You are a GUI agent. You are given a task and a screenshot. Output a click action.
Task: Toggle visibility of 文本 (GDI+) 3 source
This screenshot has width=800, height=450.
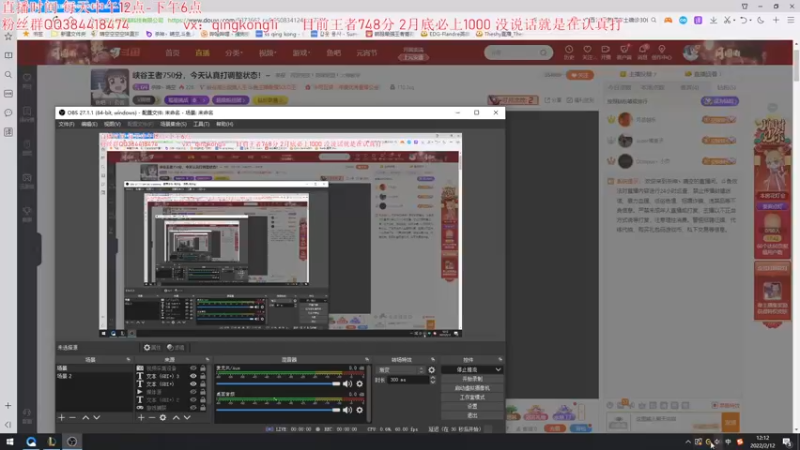click(x=193, y=376)
